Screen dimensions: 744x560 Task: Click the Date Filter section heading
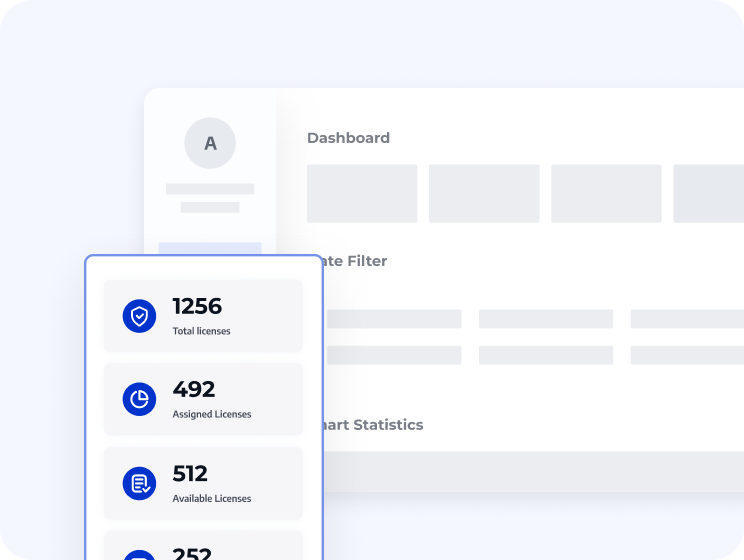pos(356,261)
